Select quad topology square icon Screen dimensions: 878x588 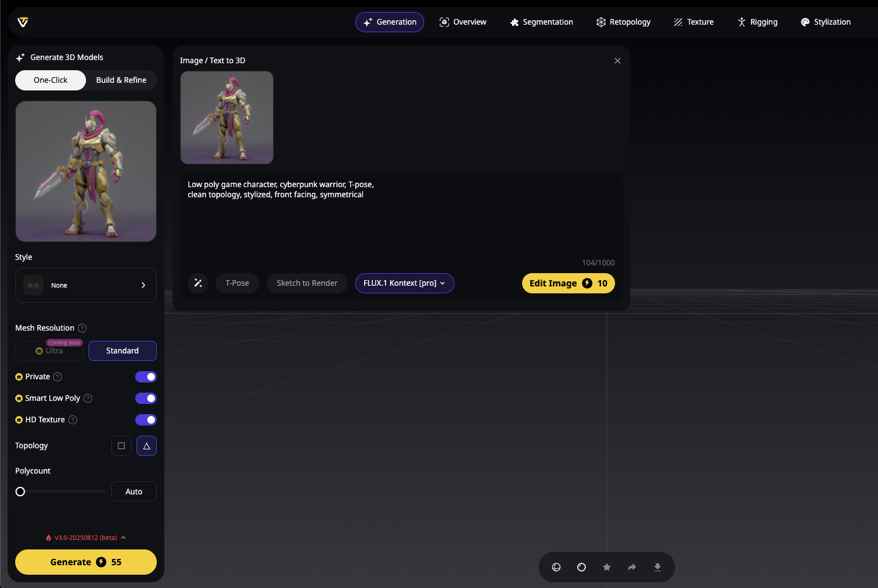121,446
